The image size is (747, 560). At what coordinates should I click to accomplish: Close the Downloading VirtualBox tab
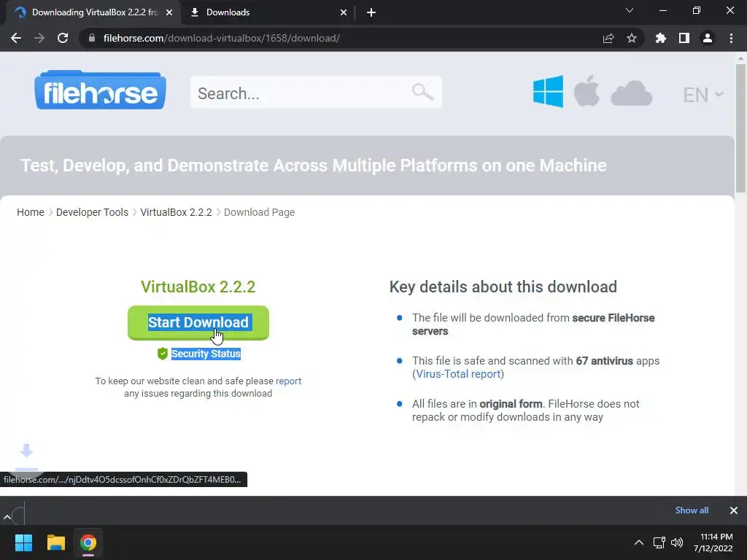point(169,12)
